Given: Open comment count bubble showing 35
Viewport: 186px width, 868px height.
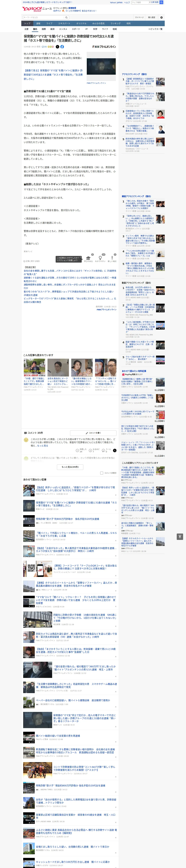Looking at the screenshot, I should click(x=44, y=47).
